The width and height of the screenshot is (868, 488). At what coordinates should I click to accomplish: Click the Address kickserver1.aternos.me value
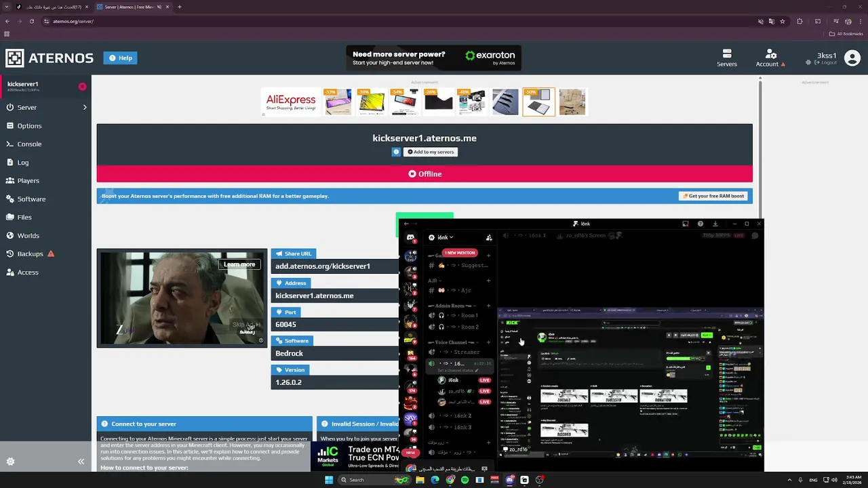click(x=336, y=296)
